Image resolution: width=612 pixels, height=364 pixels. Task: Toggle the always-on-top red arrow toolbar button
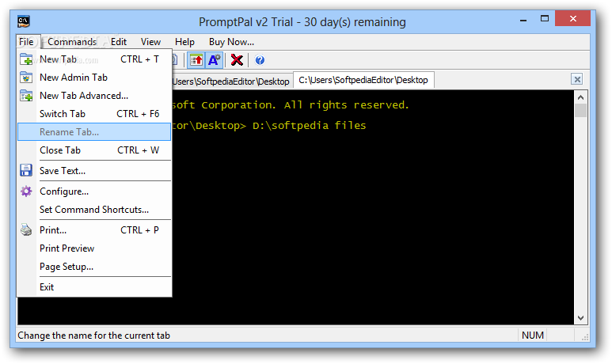tap(196, 60)
